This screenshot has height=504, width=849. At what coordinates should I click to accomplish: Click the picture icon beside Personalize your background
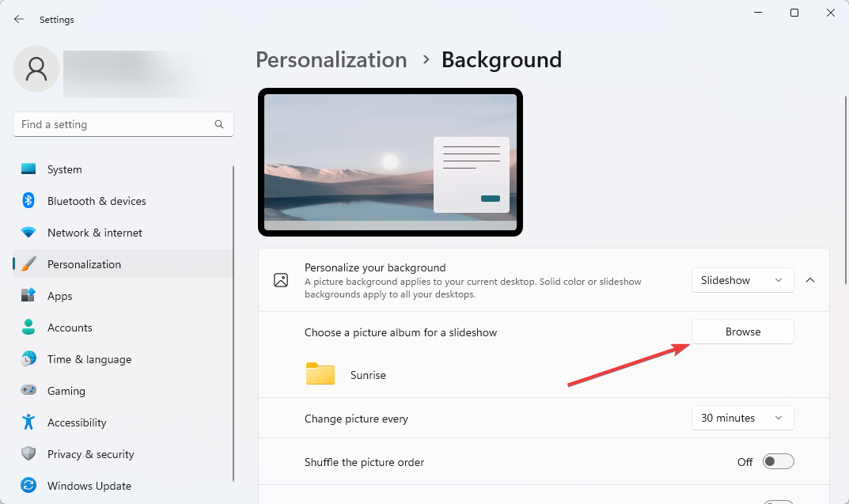(x=281, y=280)
